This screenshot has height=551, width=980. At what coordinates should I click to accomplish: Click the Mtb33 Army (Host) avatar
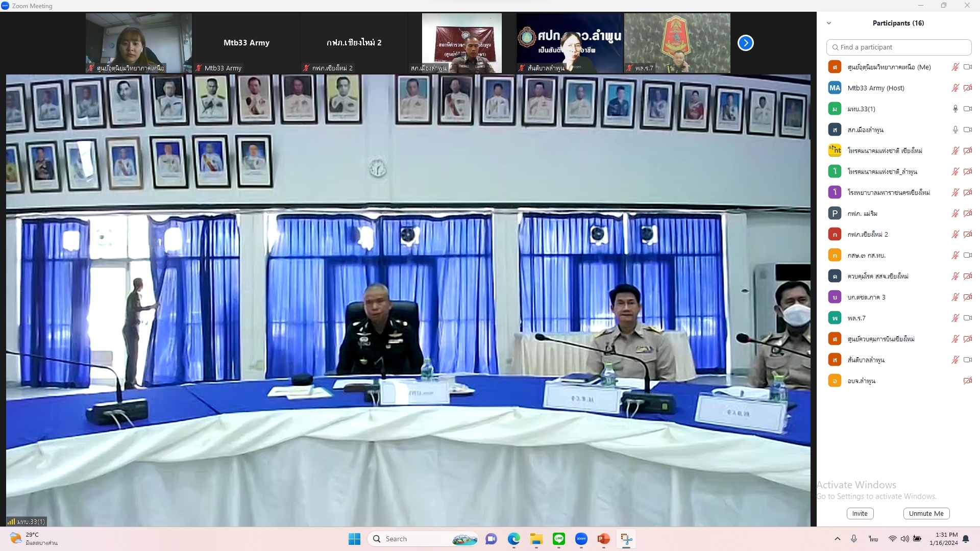835,88
